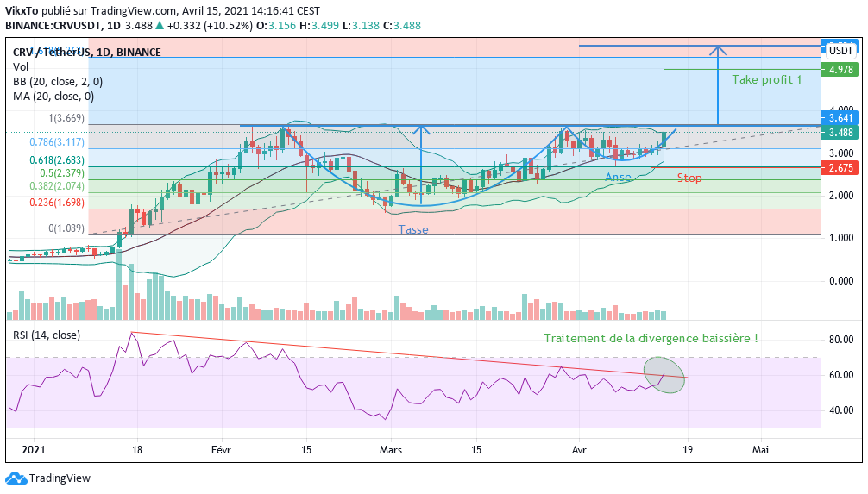This screenshot has height=494, width=868.
Task: Click the 60.00 RSI axis value
Action: [x=841, y=375]
